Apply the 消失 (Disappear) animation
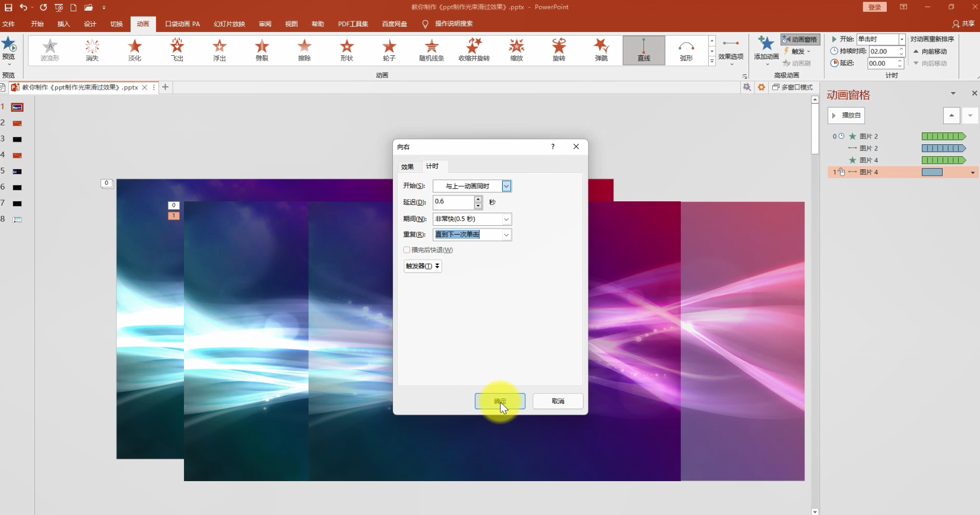This screenshot has width=980, height=515. point(92,50)
